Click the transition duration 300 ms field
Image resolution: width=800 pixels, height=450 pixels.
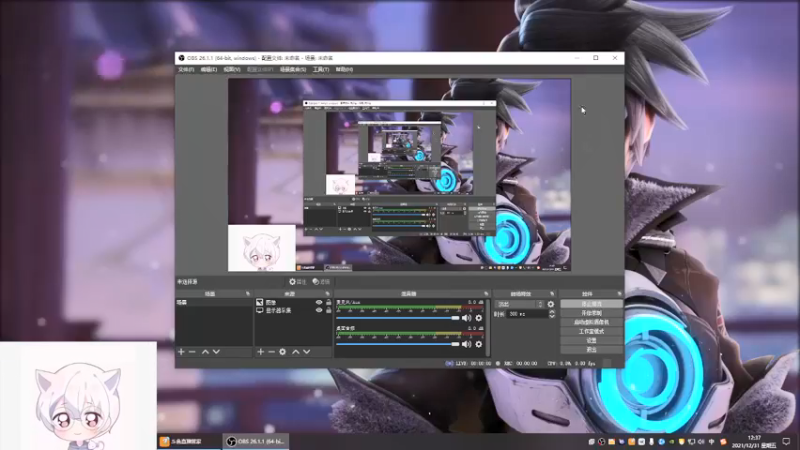point(527,314)
